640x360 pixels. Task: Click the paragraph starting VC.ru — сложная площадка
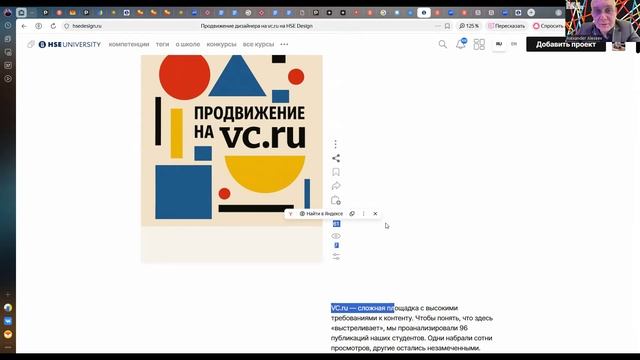[412, 328]
